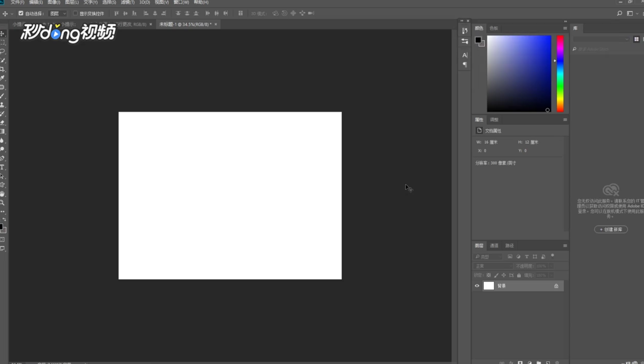The image size is (644, 364).
Task: Select the 背景 layer thumbnail
Action: click(489, 286)
